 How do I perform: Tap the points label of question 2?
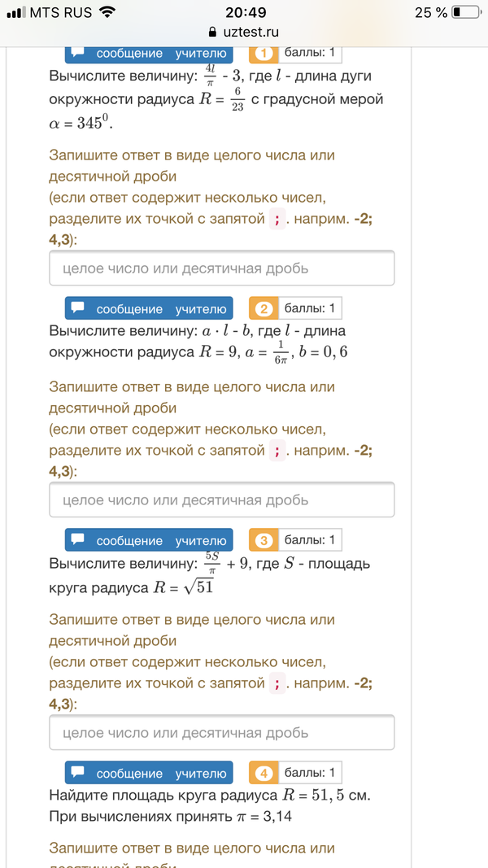point(310,308)
